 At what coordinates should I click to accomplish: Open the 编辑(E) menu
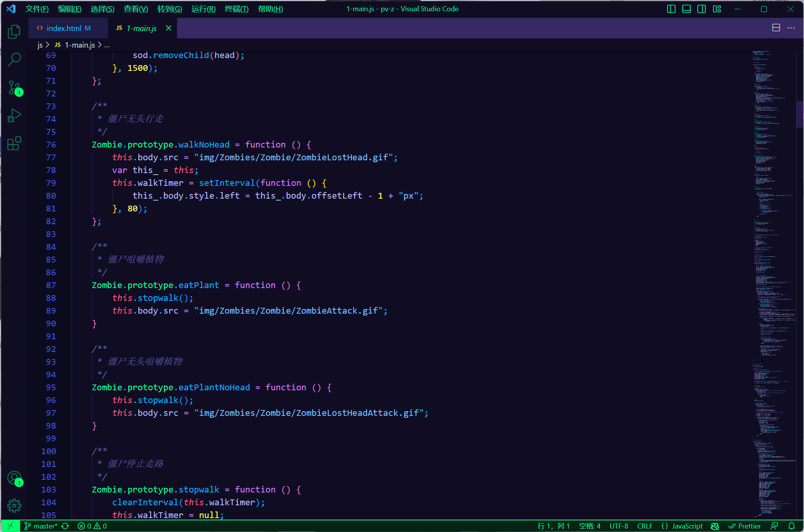[x=70, y=9]
